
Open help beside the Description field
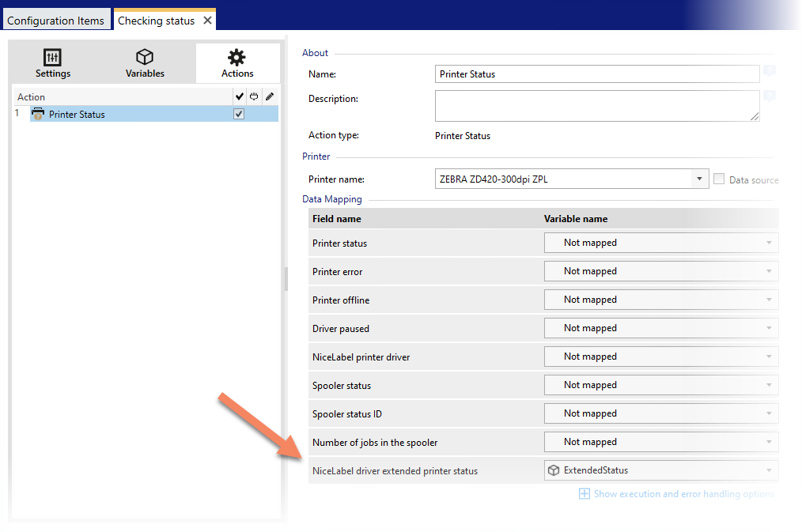coord(769,94)
